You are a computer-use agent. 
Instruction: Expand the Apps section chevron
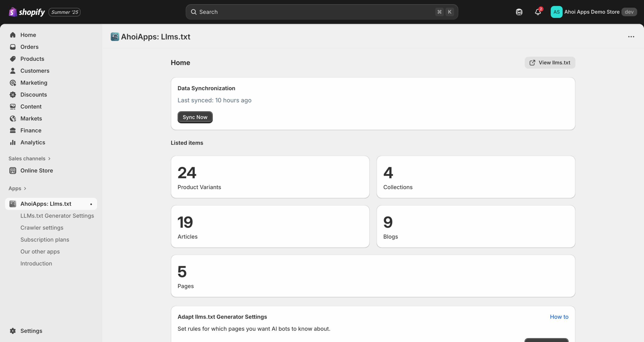coord(25,188)
